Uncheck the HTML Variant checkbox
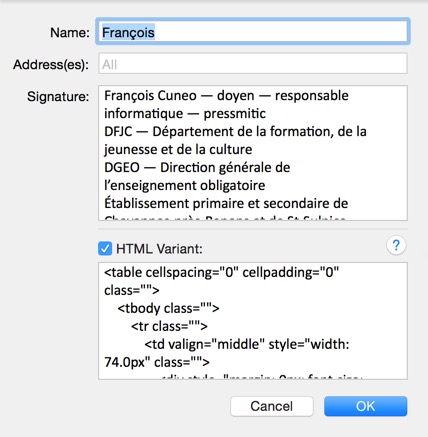The width and height of the screenshot is (428, 437). coord(105,249)
